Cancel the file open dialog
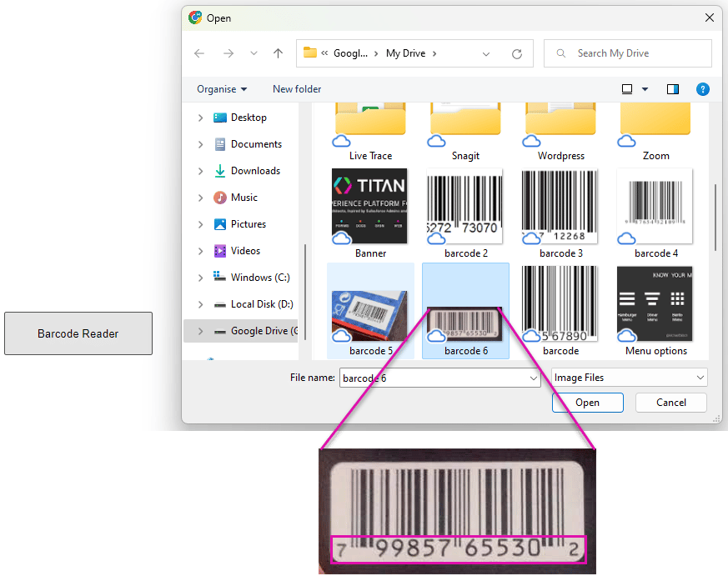The image size is (728, 576). pyautogui.click(x=670, y=402)
